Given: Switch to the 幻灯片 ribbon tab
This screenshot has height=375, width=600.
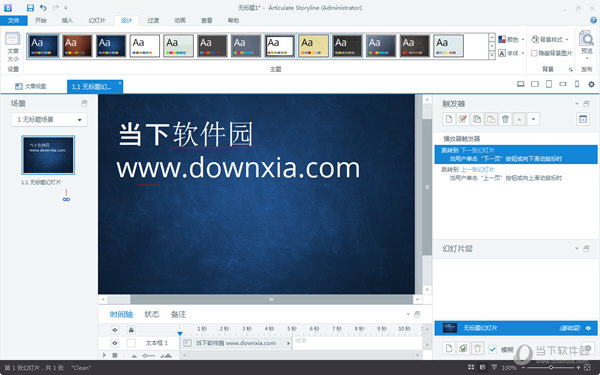Looking at the screenshot, I should (97, 21).
